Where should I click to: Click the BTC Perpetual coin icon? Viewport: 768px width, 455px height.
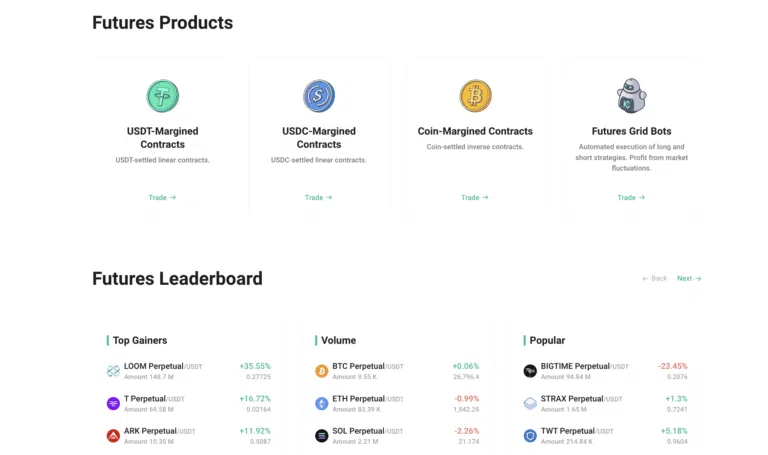(322, 371)
